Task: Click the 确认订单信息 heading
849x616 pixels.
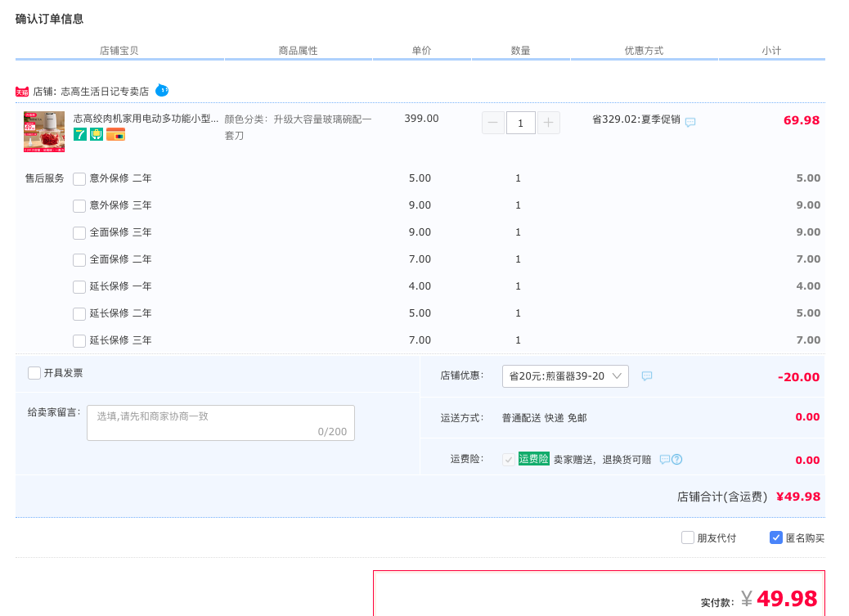Action: [49, 19]
